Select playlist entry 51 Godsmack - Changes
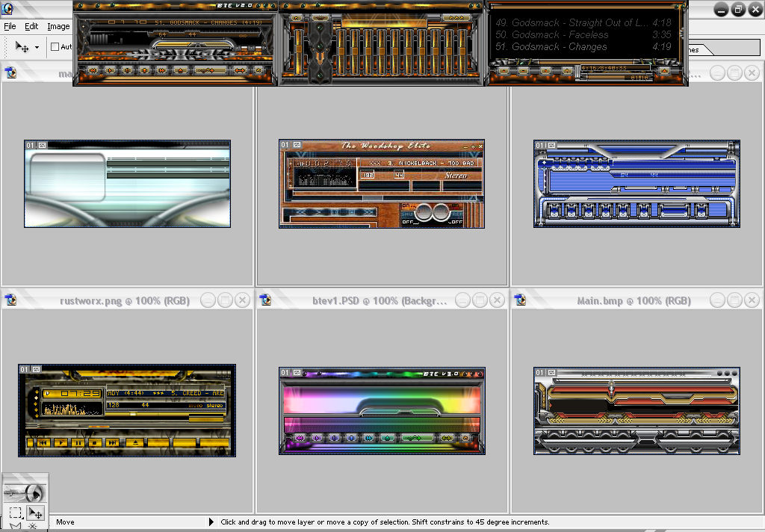This screenshot has height=532, width=765. 583,47
